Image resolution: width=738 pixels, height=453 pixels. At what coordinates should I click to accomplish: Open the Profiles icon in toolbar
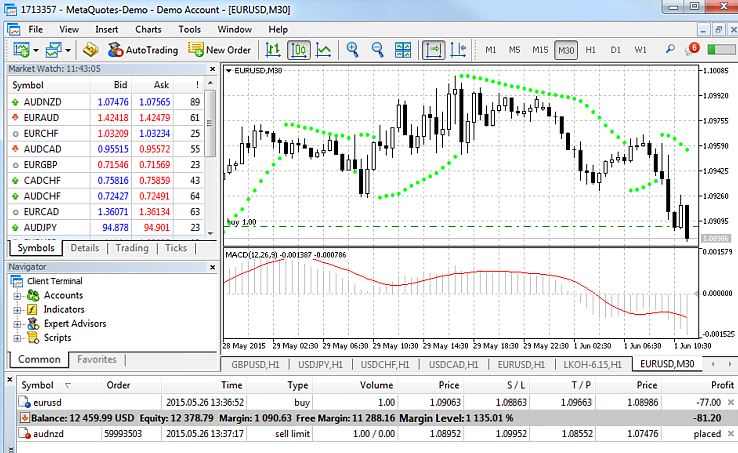click(x=53, y=49)
